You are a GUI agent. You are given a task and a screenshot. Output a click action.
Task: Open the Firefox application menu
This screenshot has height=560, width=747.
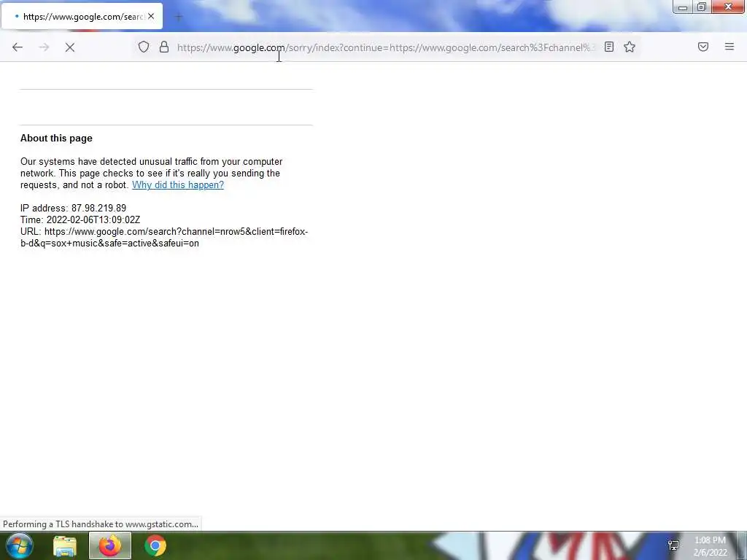click(729, 47)
